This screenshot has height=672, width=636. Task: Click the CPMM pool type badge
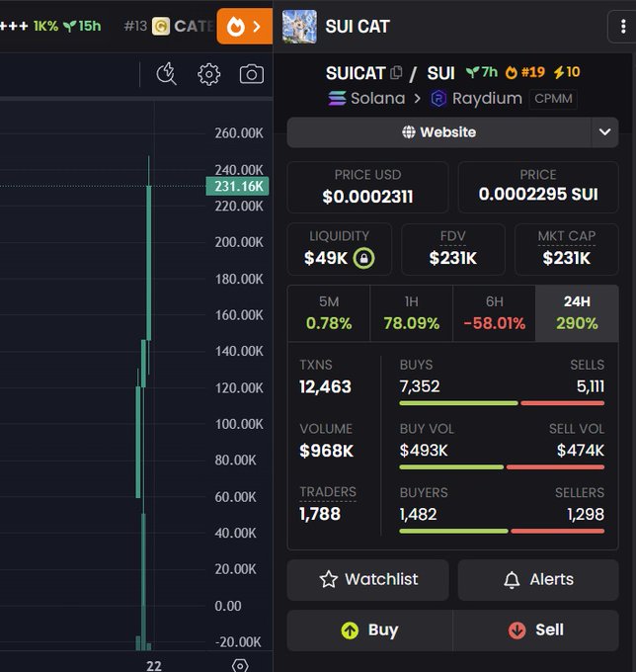pos(553,99)
